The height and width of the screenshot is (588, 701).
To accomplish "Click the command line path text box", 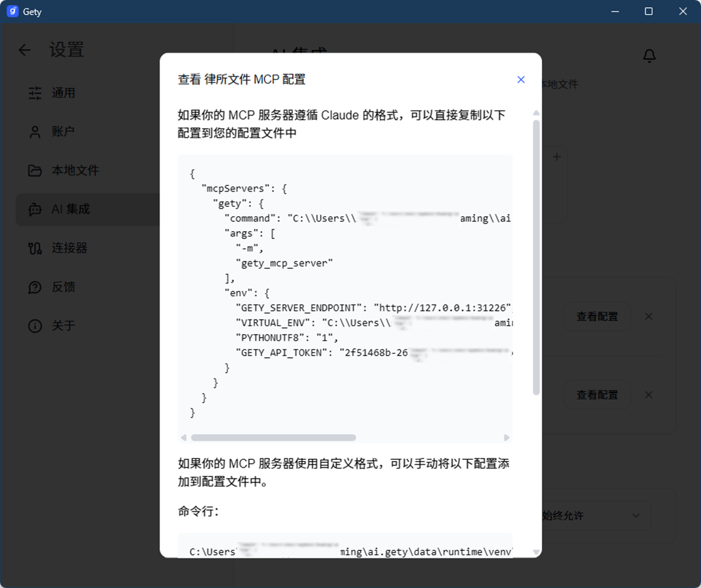I will pyautogui.click(x=345, y=545).
